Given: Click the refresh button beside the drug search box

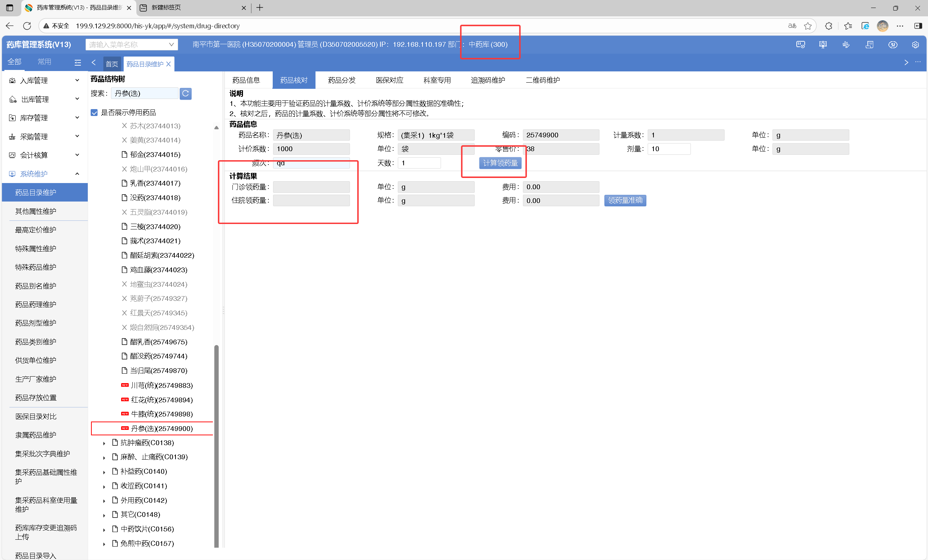Looking at the screenshot, I should pos(185,94).
